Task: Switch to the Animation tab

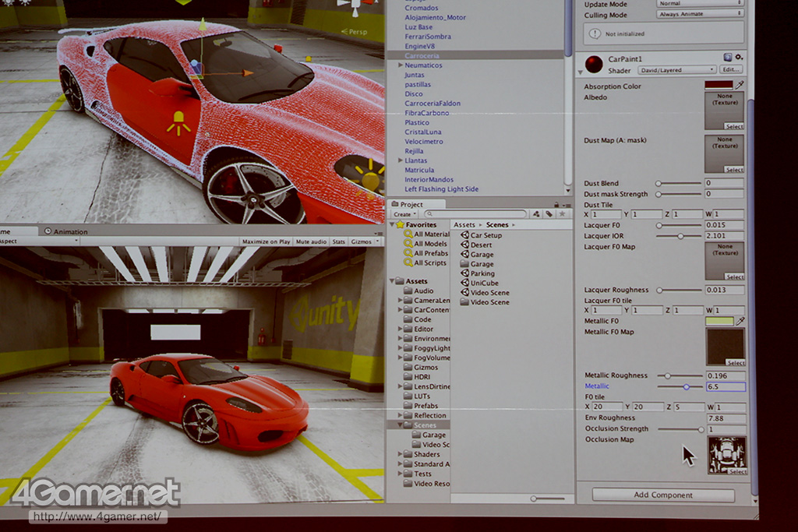Action: tap(65, 231)
